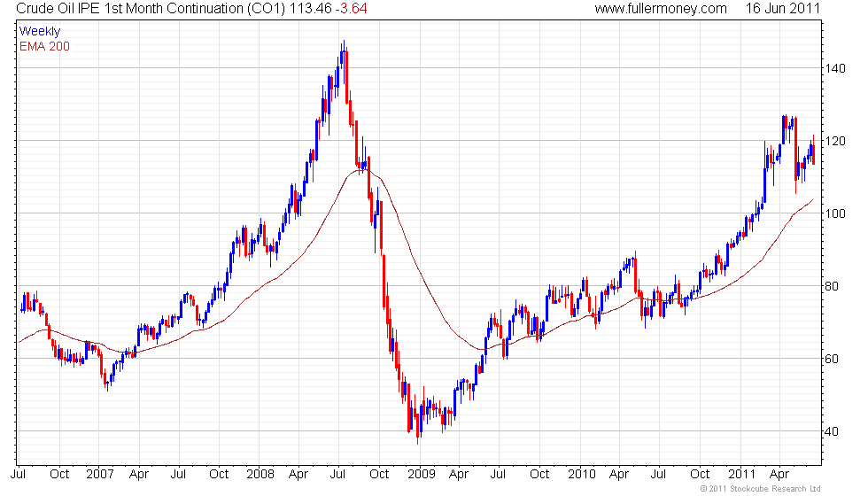This screenshot has height=496, width=868.
Task: Open the www.fullermoney.com link text
Action: pos(661,8)
